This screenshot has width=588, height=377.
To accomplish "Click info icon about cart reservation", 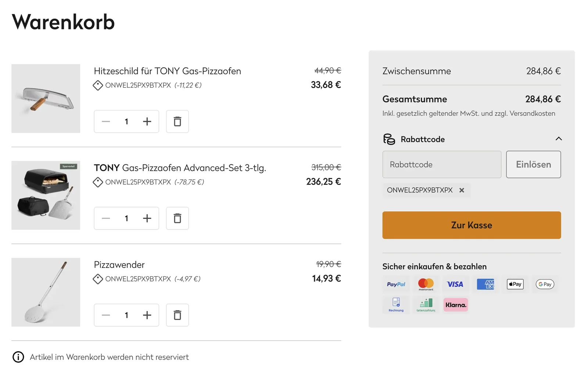I will [x=18, y=357].
